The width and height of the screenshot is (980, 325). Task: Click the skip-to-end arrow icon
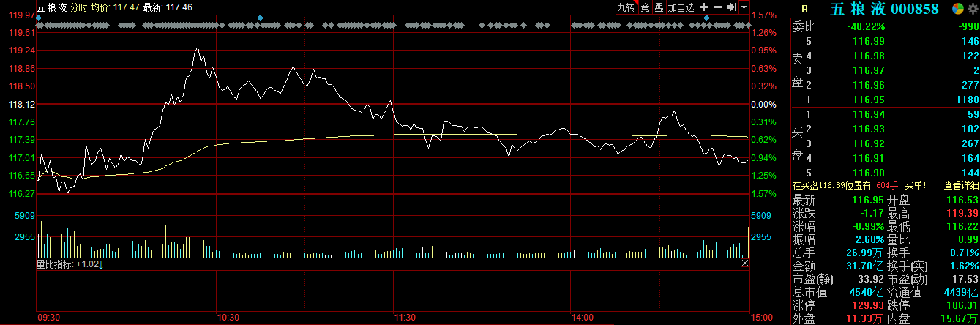[730, 7]
